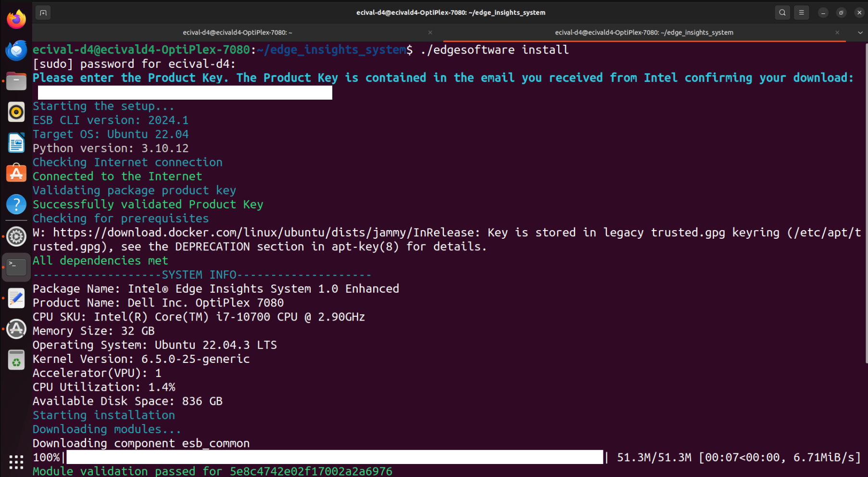Click 'CPU Utilization: 1.4%' line
This screenshot has width=868, height=477.
coord(104,387)
